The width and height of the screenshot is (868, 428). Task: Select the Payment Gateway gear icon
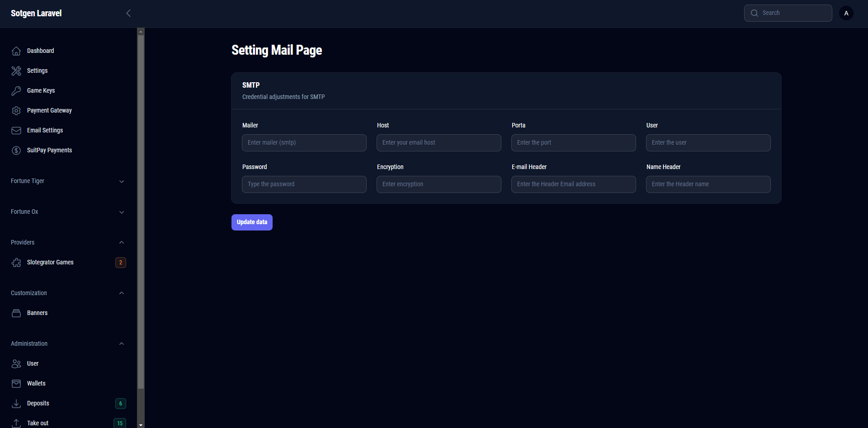point(16,111)
